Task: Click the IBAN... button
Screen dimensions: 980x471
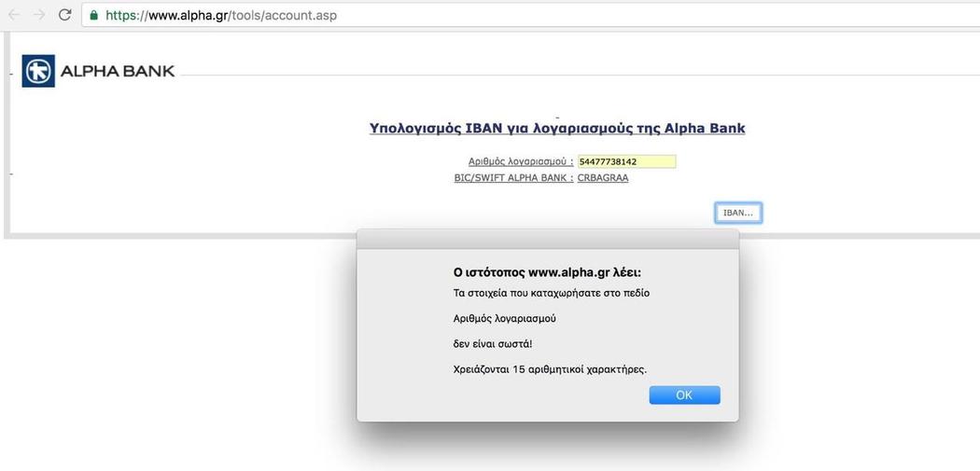Action: [x=738, y=213]
